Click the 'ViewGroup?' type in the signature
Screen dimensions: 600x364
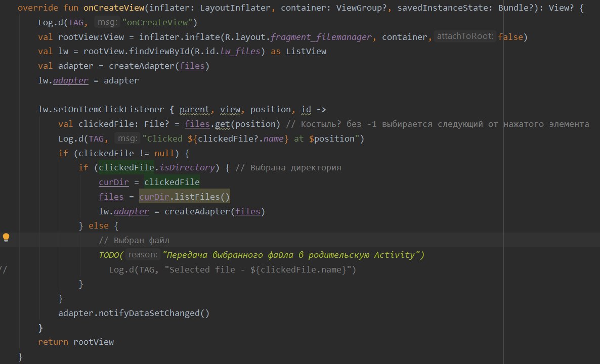click(361, 8)
